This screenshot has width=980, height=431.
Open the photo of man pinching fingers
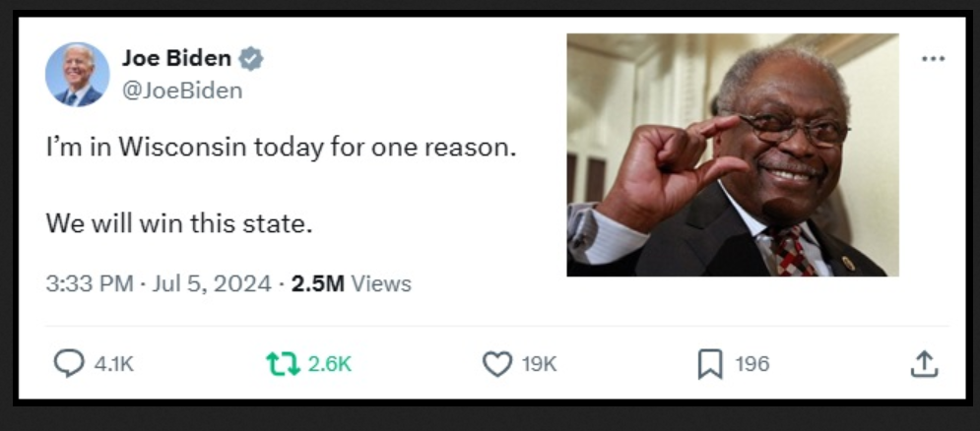tap(732, 154)
